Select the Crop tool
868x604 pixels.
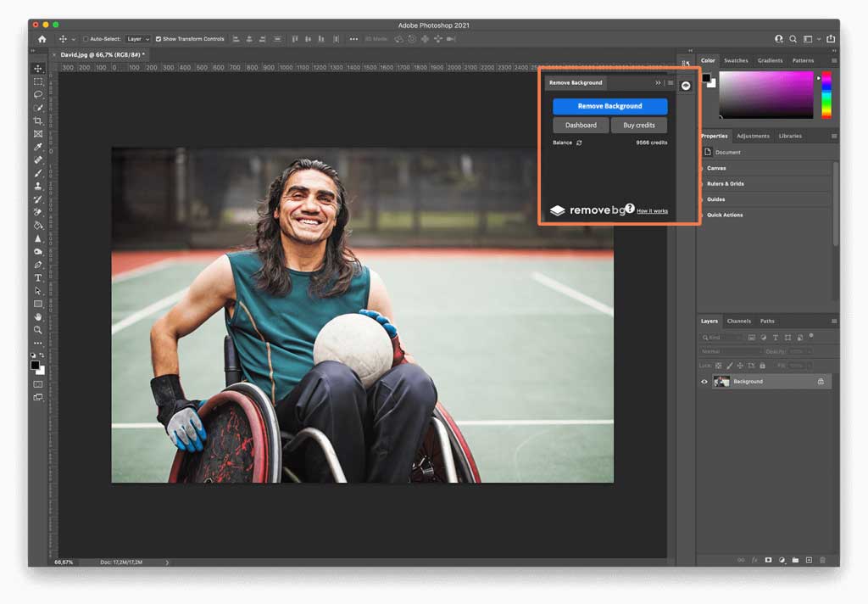[38, 120]
